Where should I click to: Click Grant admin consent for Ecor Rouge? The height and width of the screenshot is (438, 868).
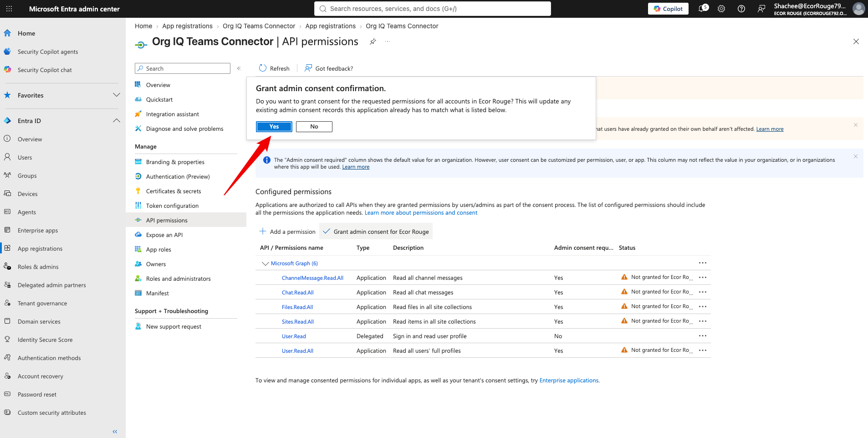pyautogui.click(x=376, y=232)
